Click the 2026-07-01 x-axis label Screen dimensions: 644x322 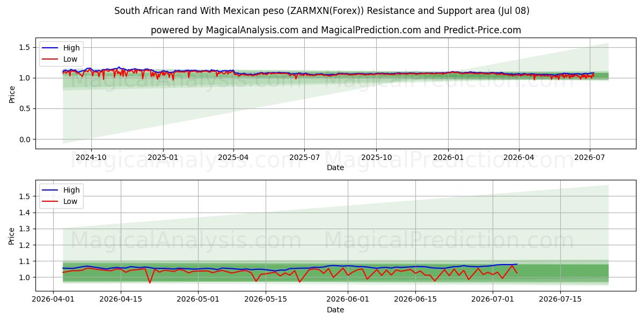pos(493,299)
